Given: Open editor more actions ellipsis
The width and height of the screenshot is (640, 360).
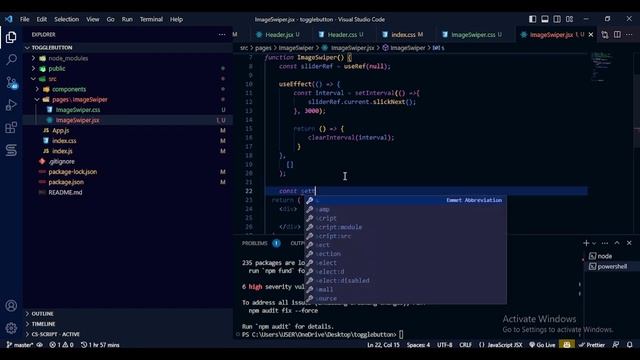Looking at the screenshot, I should (x=629, y=35).
